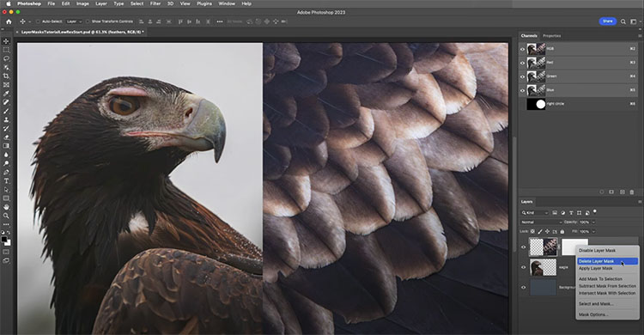
Task: Click the foreground color swatch
Action: coord(4,240)
